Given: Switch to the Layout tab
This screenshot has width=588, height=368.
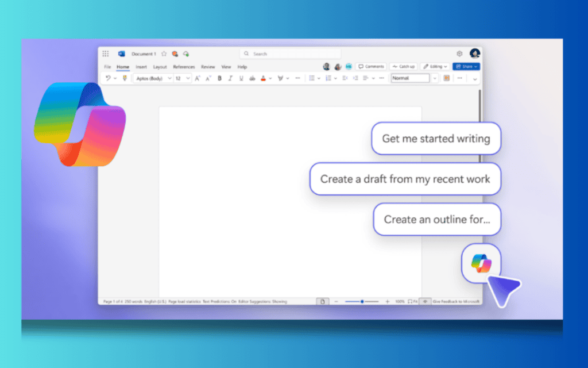Looking at the screenshot, I should point(160,67).
